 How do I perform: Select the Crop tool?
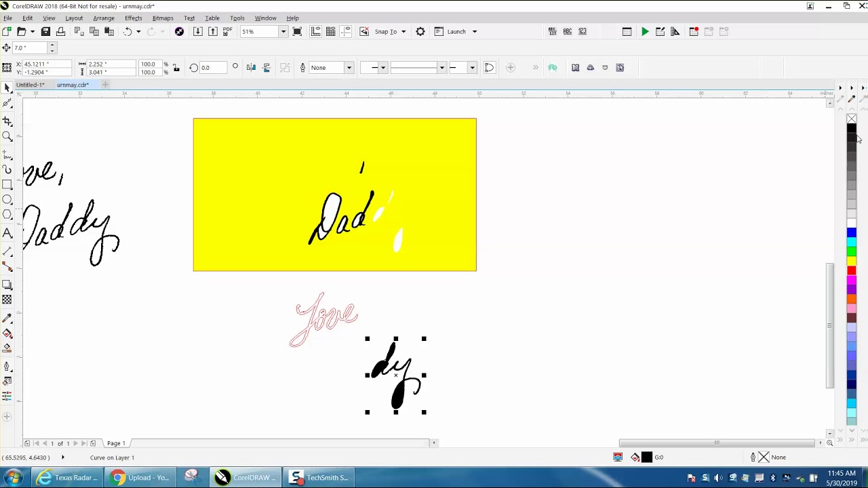[7, 121]
